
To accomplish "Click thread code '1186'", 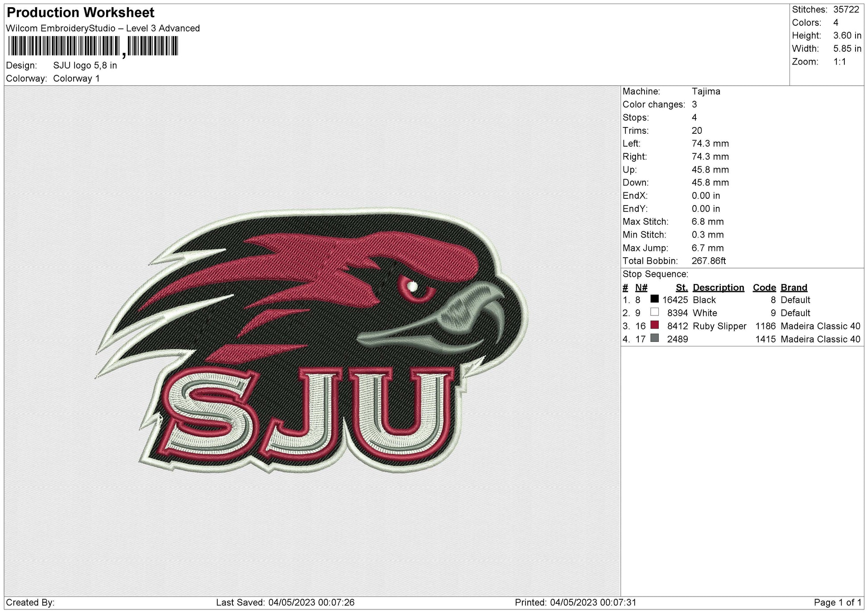I will 766,326.
